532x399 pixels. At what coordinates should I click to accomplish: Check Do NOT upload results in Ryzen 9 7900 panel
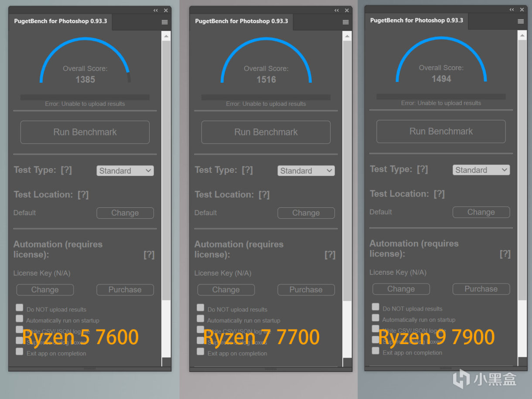(x=375, y=307)
